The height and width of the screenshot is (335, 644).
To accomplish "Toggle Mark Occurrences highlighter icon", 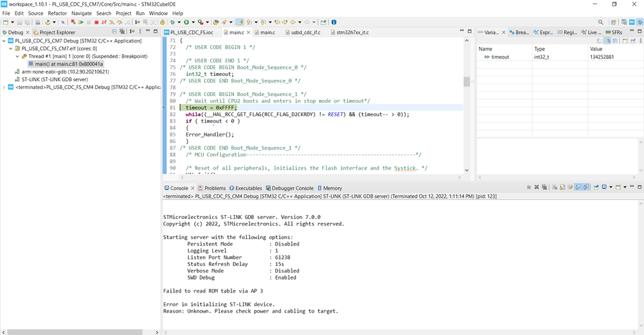I will click(240, 22).
